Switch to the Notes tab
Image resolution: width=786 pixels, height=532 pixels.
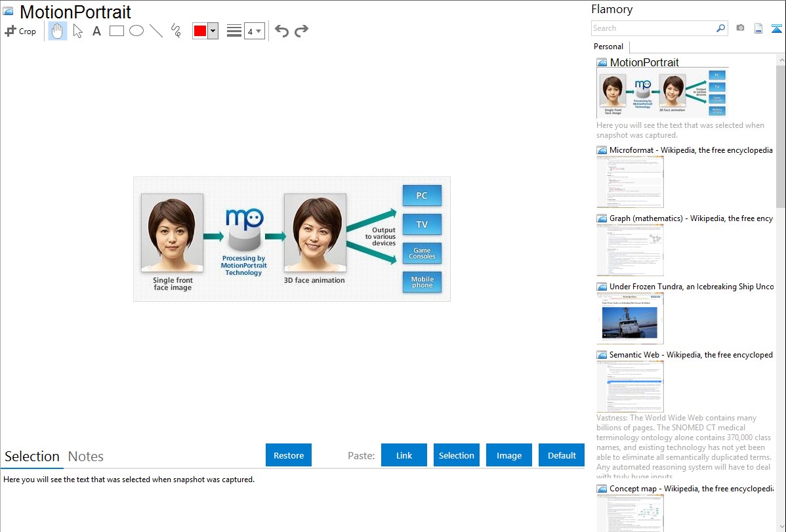[x=86, y=457]
